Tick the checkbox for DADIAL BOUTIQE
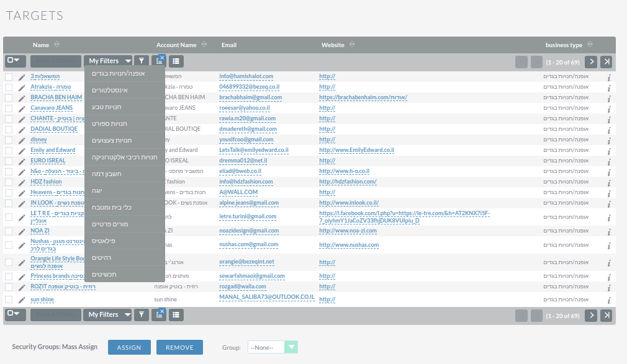The height and width of the screenshot is (364, 627). 9,130
